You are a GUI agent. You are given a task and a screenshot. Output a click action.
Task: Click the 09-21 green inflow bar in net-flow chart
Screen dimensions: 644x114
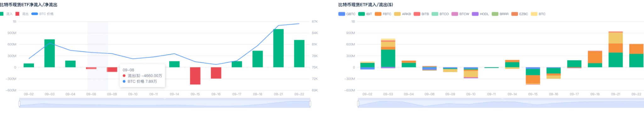click(x=278, y=48)
